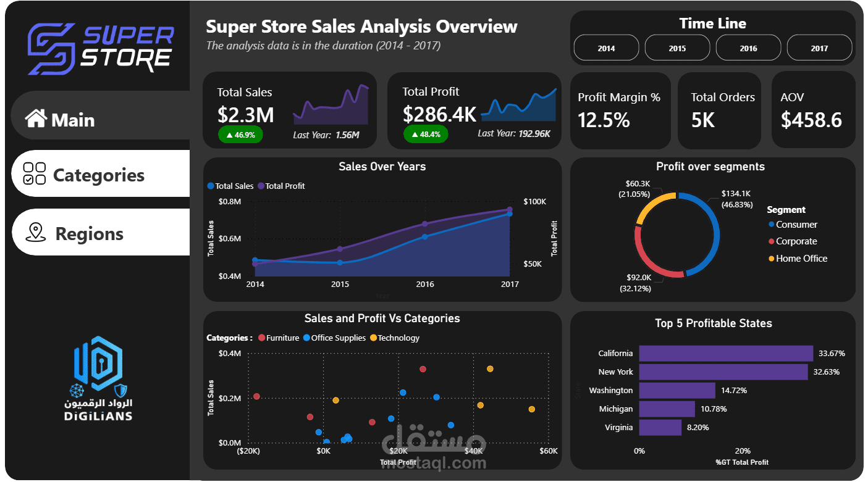Select Corporate segment legend dot
This screenshot has width=868, height=482.
[771, 241]
